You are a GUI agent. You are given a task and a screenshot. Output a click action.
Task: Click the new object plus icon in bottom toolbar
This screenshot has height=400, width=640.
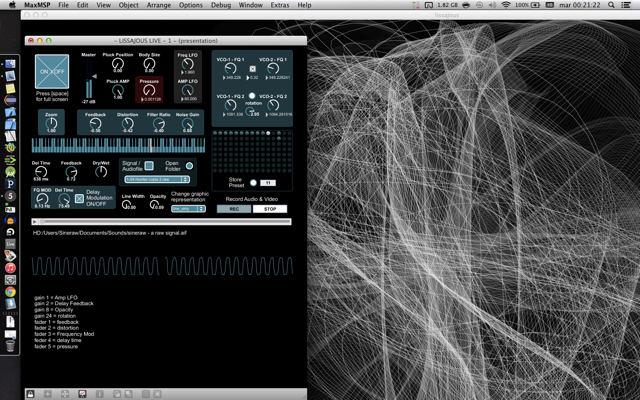(x=48, y=394)
